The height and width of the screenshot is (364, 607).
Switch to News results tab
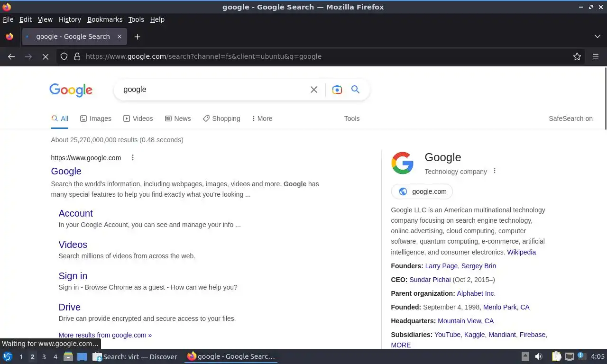pos(178,118)
